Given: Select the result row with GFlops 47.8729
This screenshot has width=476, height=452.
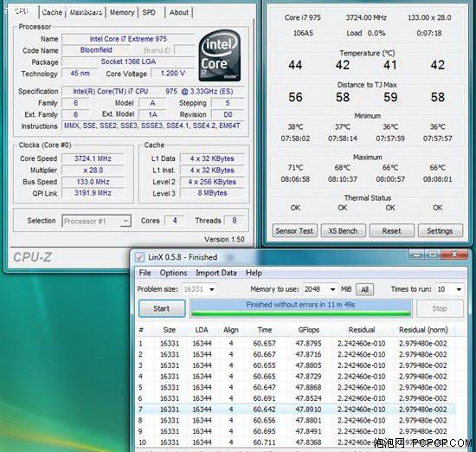Looking at the screenshot, I should 296,377.
